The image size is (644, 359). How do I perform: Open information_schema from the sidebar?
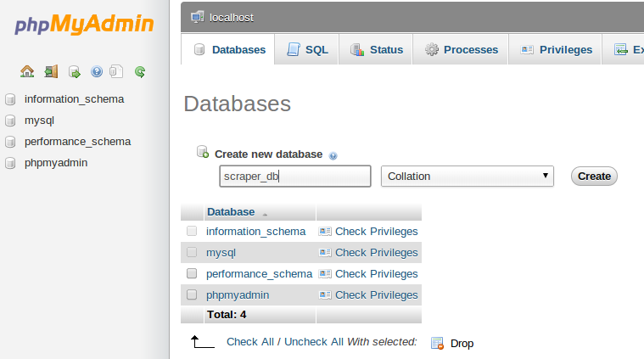75,99
